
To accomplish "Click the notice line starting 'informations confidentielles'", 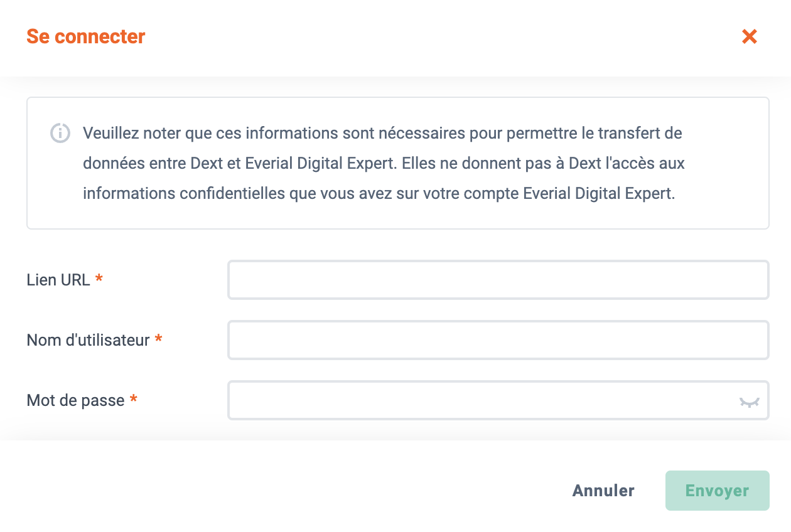I will point(379,193).
